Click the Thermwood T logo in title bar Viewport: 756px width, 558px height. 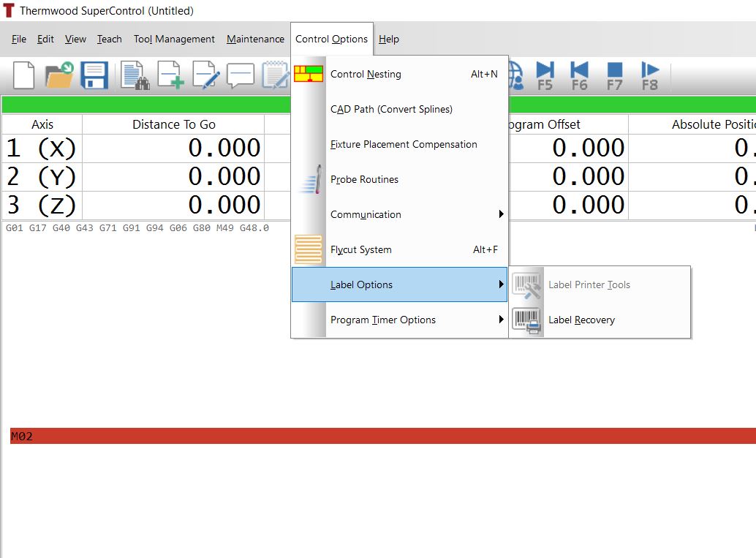(8, 11)
